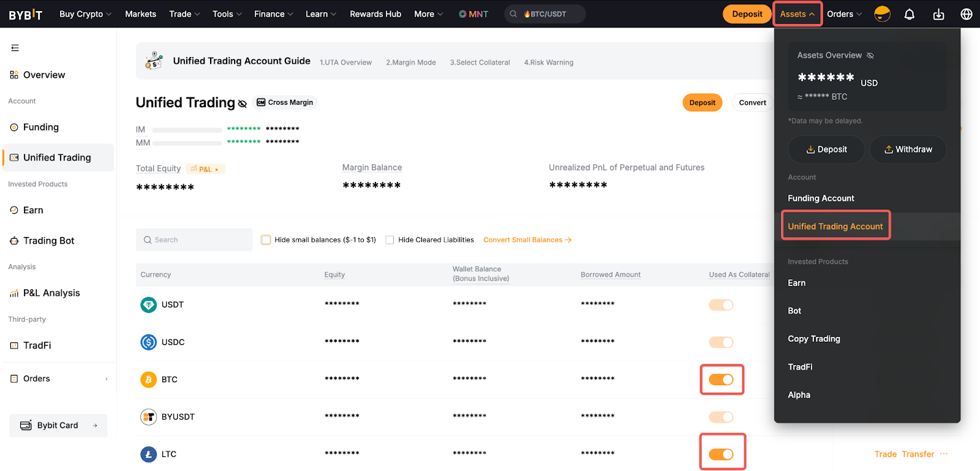Open the download app icon

point(938,14)
